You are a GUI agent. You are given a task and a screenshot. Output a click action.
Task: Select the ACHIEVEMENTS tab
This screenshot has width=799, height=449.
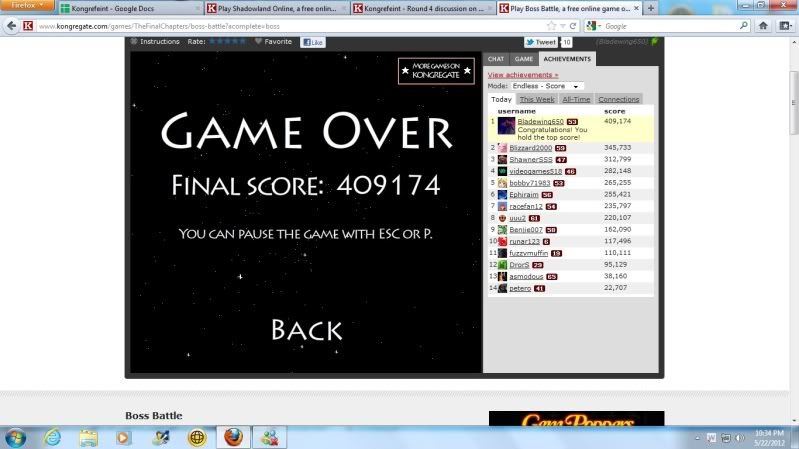tap(567, 59)
